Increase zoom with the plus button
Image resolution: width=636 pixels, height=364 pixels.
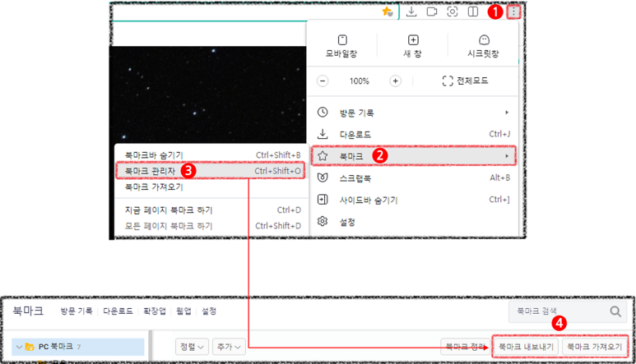(x=395, y=81)
